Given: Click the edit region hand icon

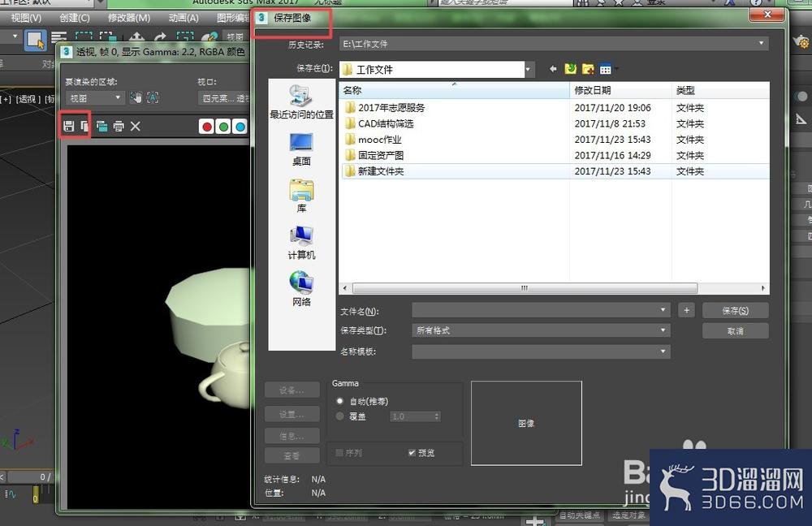Looking at the screenshot, I should (x=136, y=97).
